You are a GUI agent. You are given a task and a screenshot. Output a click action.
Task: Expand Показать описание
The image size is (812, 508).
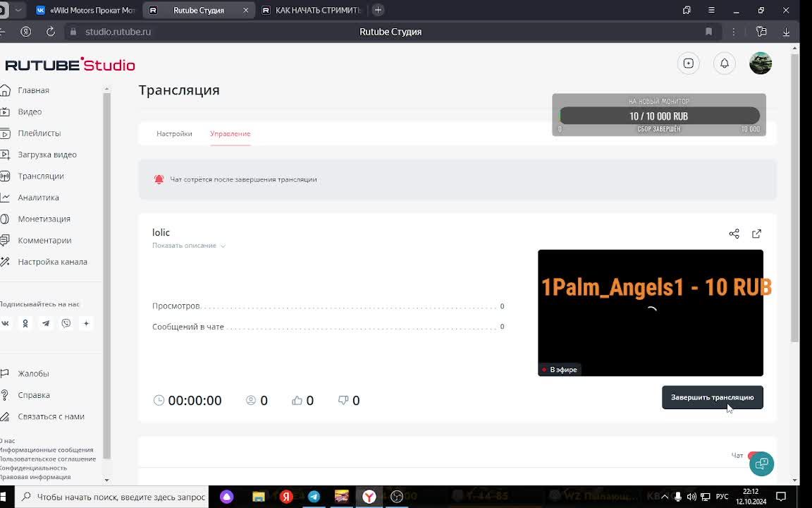pyautogui.click(x=188, y=246)
